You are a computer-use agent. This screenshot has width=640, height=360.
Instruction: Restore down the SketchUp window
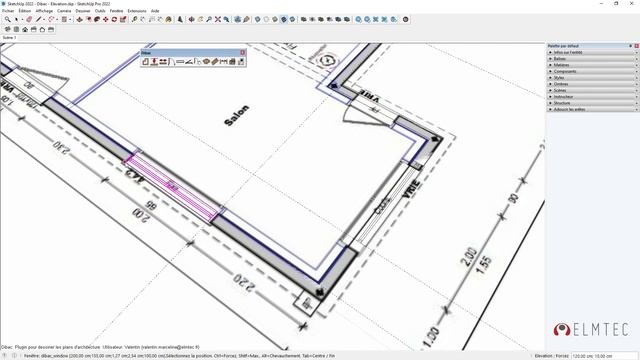(x=616, y=3)
